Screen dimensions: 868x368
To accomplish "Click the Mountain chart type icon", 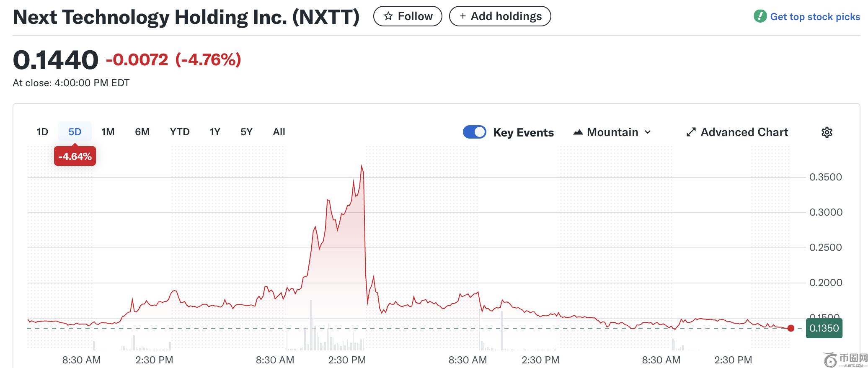I will (x=578, y=132).
